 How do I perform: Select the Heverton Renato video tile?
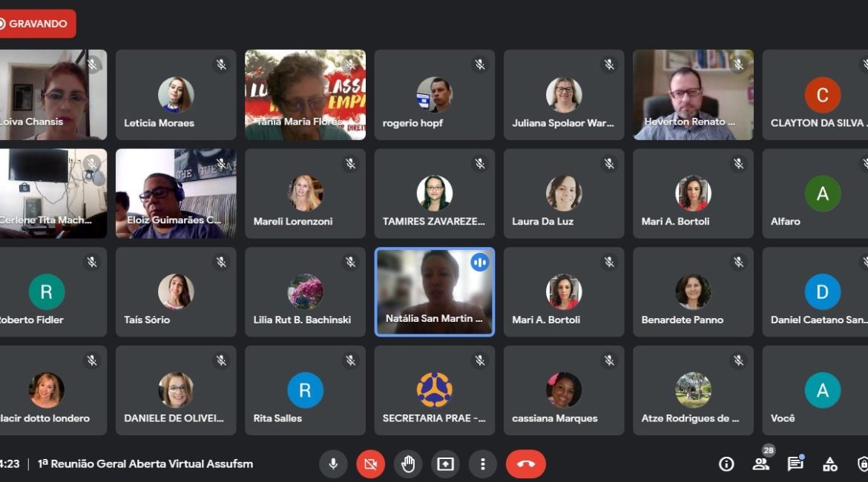(693, 95)
